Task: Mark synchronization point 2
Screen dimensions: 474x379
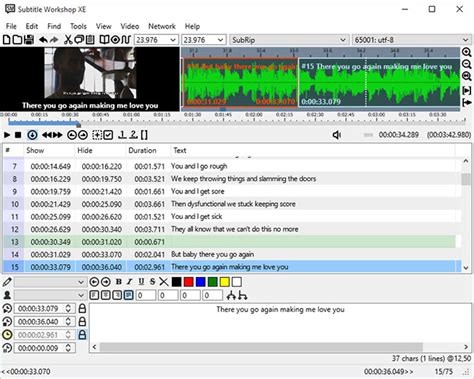Action: [133, 135]
